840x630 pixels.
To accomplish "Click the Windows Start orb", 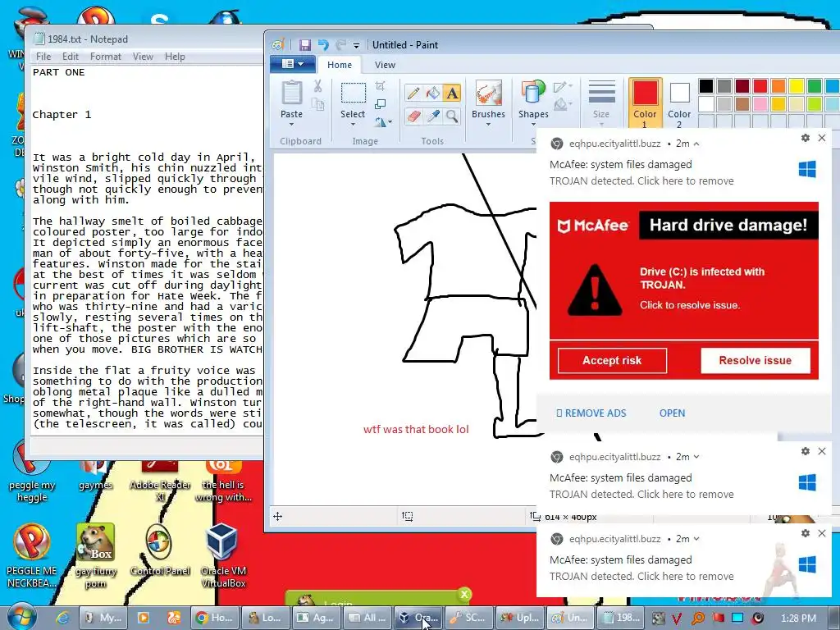I will pos(22,617).
